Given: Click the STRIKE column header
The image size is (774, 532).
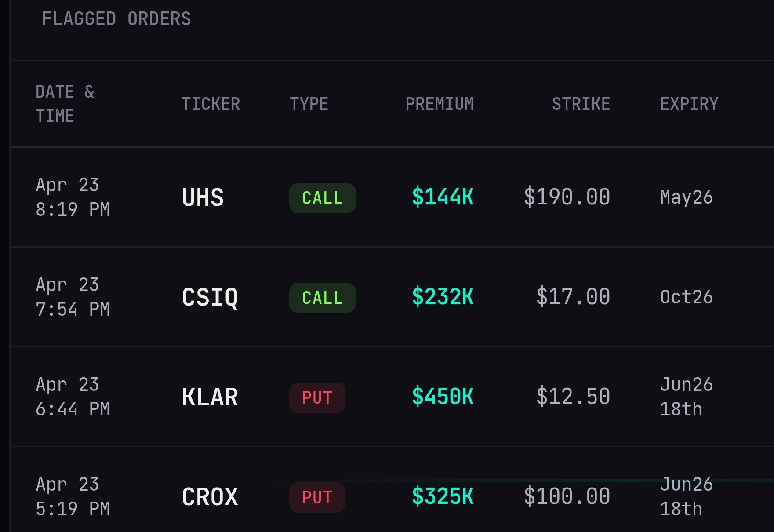Looking at the screenshot, I should (x=581, y=104).
